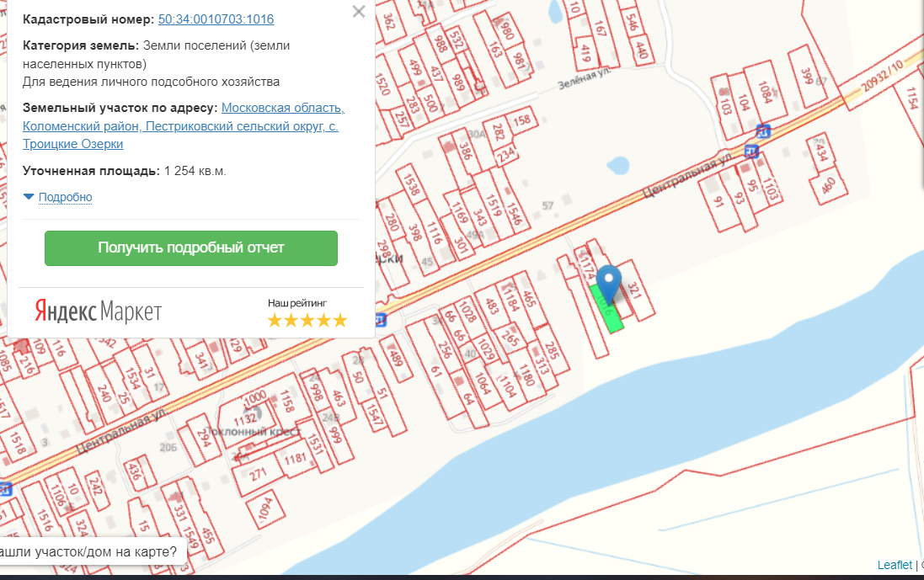Screen dimensions: 924x580
Task: Select parcel 158 on the map
Action: 521,120
